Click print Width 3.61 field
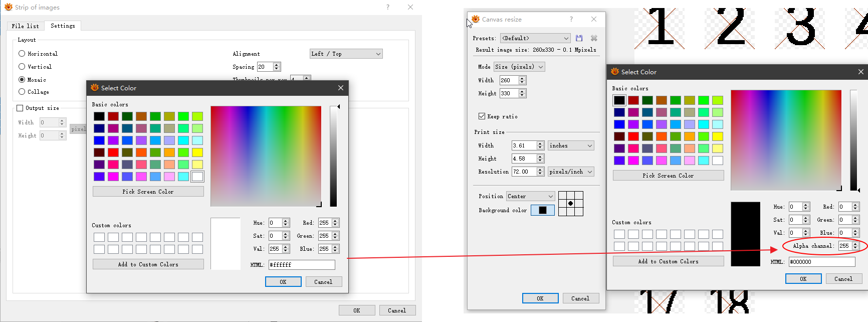This screenshot has height=322, width=868. (524, 145)
